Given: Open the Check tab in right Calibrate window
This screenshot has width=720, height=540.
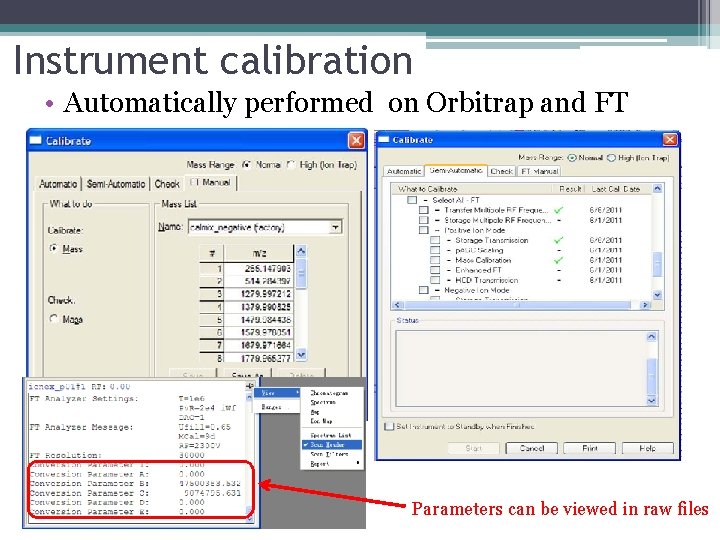Looking at the screenshot, I should (501, 171).
